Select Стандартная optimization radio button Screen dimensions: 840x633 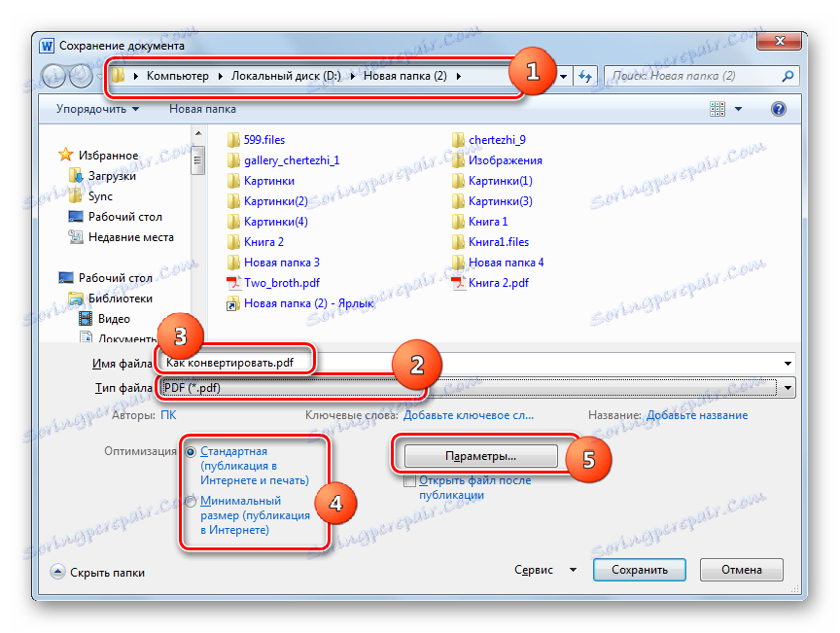tap(191, 452)
